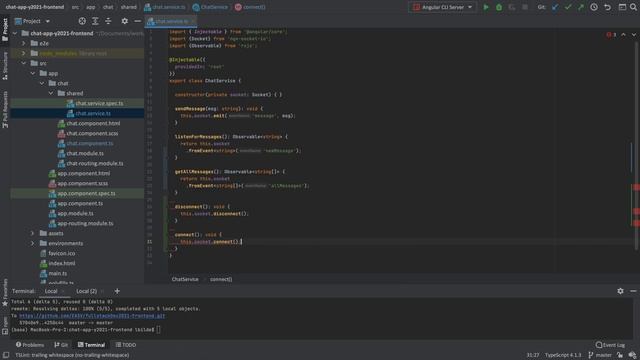Viewport: 640px width, 360px height.
Task: Click TypeScript 4.1.3 status bar widget
Action: (563, 355)
